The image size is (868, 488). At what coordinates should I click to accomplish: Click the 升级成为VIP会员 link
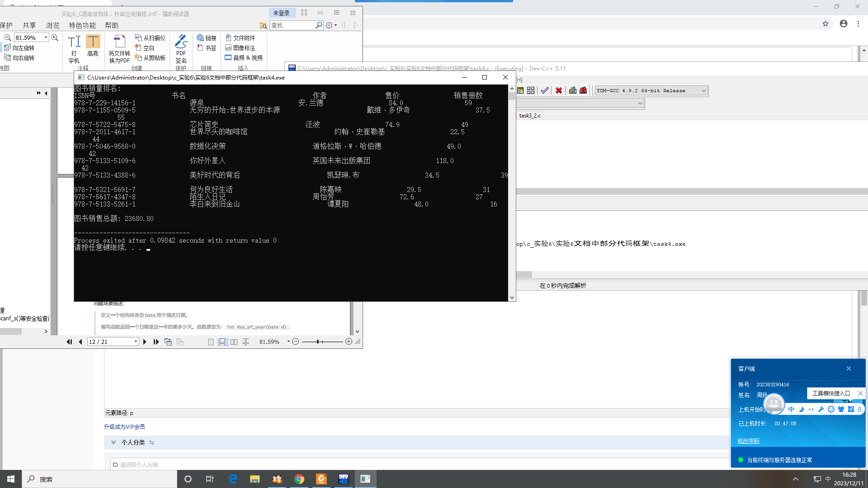coord(124,427)
